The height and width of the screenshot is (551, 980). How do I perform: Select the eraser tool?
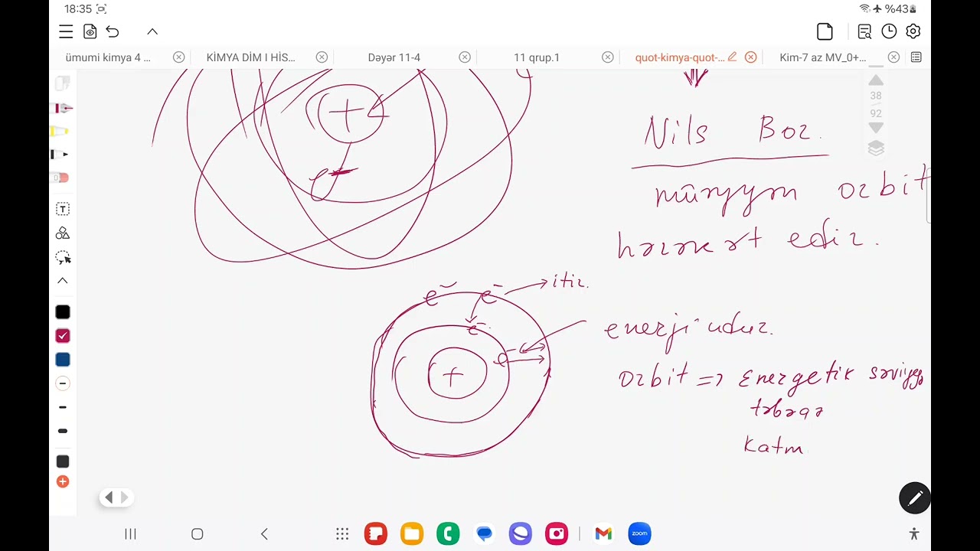coord(61,178)
